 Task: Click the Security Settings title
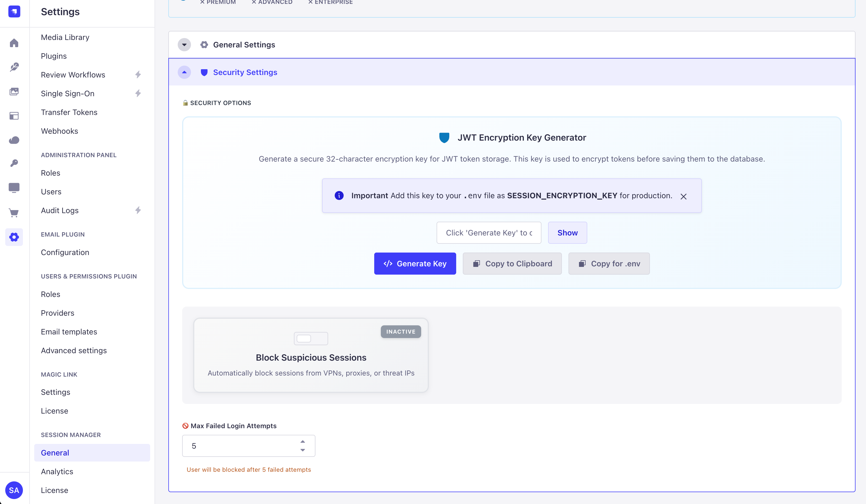coord(245,72)
